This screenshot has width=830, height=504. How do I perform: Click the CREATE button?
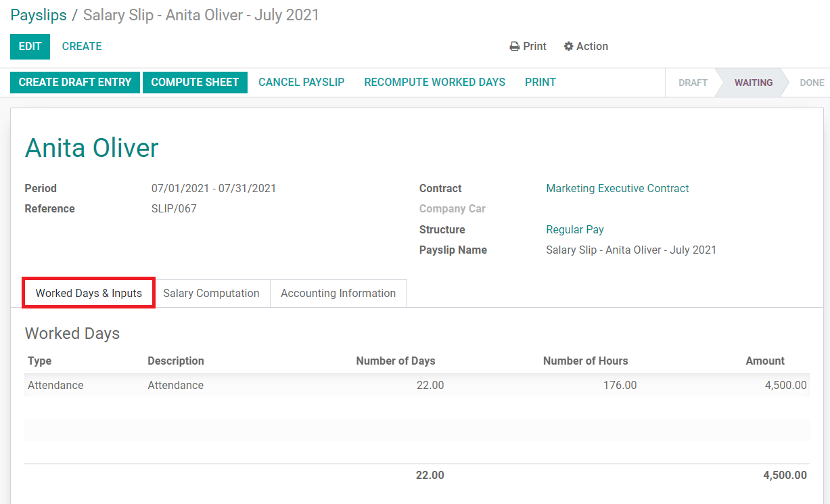pos(82,47)
